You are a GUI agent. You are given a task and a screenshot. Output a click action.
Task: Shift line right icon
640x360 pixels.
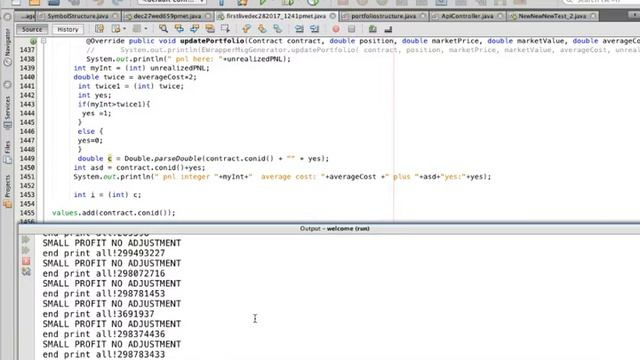point(314,29)
